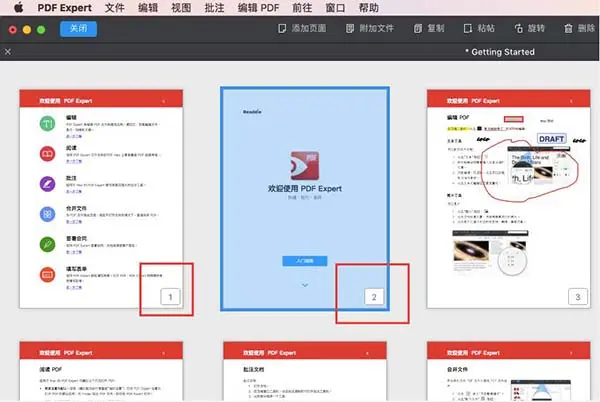Click the 附加文件 icon

pos(350,29)
